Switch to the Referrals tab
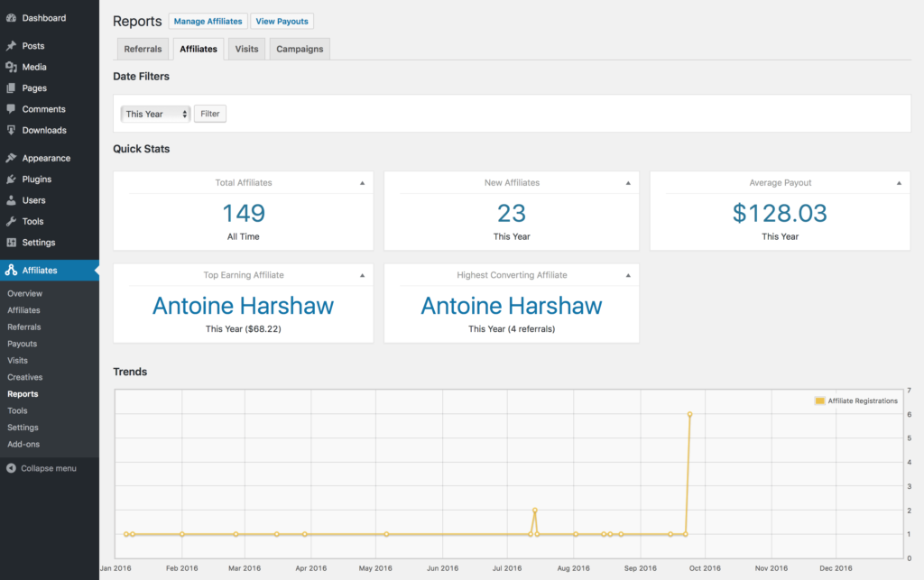Image resolution: width=924 pixels, height=580 pixels. [143, 49]
